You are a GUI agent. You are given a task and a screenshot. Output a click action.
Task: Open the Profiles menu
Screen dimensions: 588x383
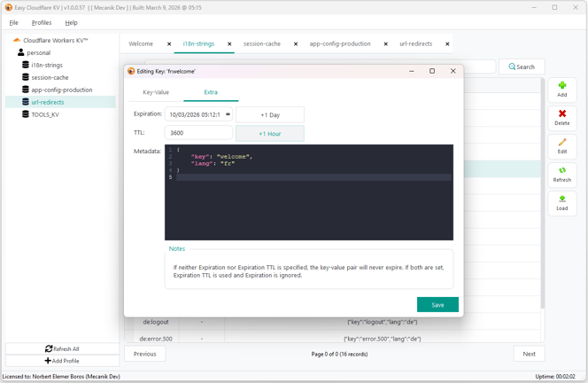42,22
